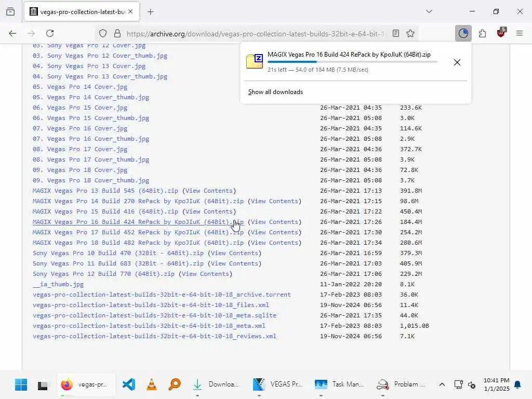532x399 pixels.
Task: Open the downloading zip file entry icon
Action: coord(255,61)
